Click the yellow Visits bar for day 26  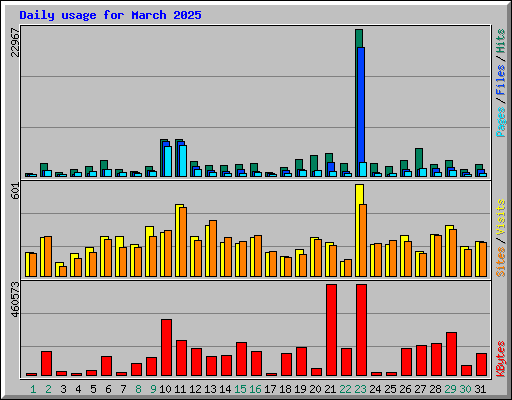(403, 256)
